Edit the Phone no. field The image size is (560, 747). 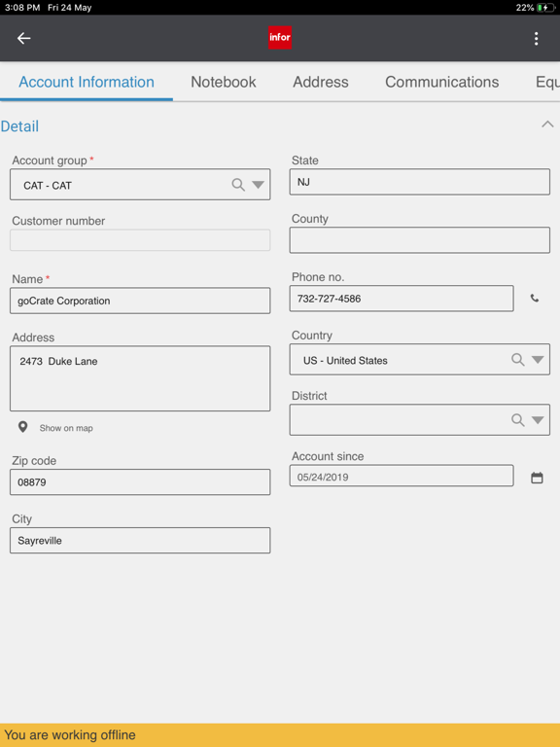[x=402, y=299]
